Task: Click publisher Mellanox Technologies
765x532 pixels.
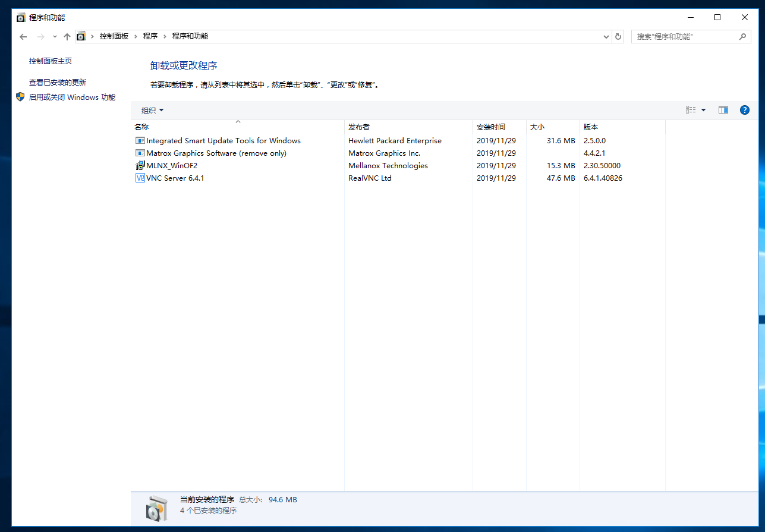Action: point(388,166)
